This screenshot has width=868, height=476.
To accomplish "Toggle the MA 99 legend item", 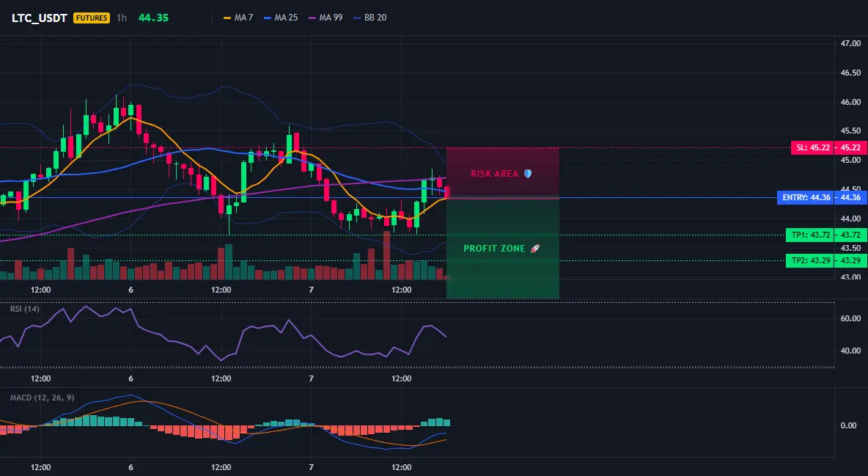I will pyautogui.click(x=325, y=18).
